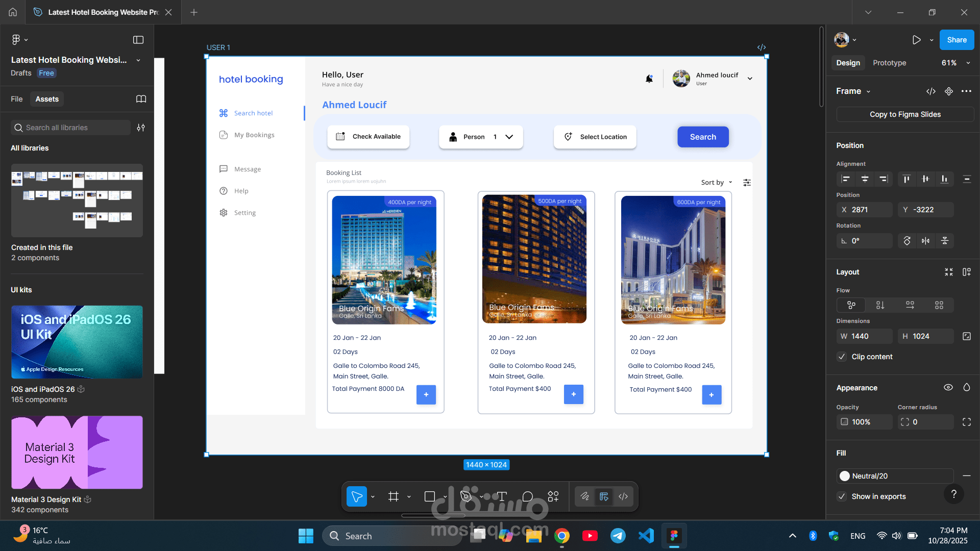The width and height of the screenshot is (980, 551).
Task: Click the Share button
Action: 957,39
